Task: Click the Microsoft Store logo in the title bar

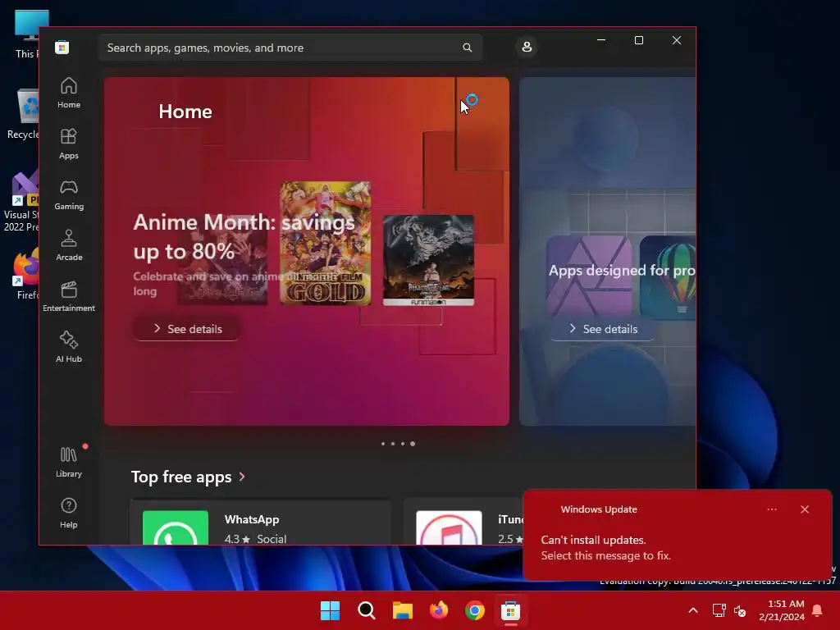Action: [62, 47]
